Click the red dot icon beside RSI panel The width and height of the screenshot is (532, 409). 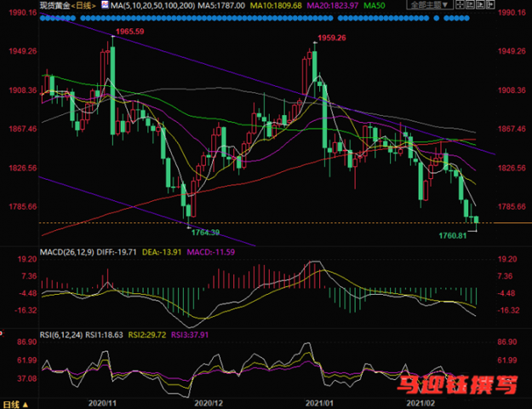1,334
